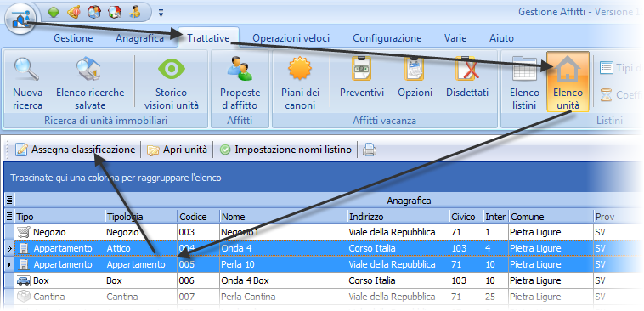The image size is (644, 311).
Task: Select the Trattative ribbon tab
Action: tap(208, 38)
